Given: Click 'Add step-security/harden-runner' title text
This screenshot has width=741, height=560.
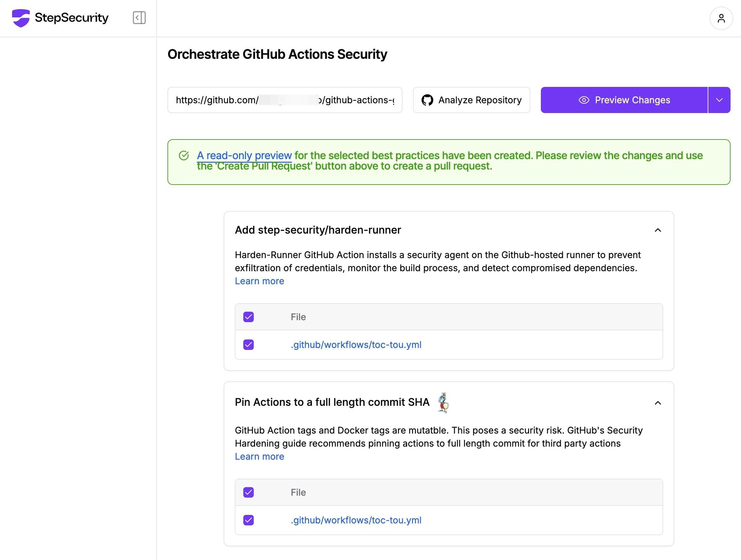Looking at the screenshot, I should 318,230.
